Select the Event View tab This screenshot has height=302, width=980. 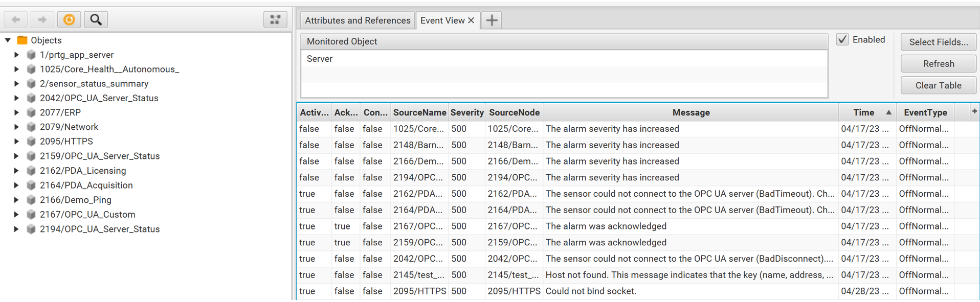[x=442, y=20]
